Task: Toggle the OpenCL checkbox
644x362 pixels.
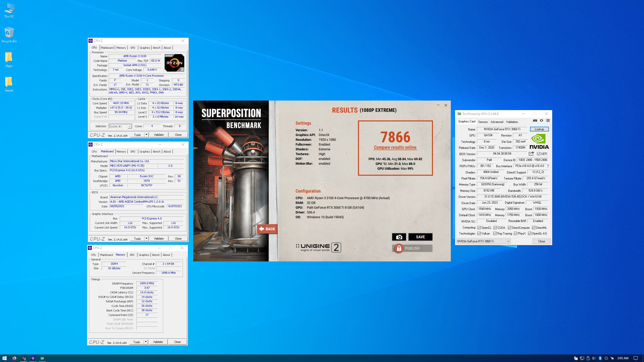Action: pos(479,228)
